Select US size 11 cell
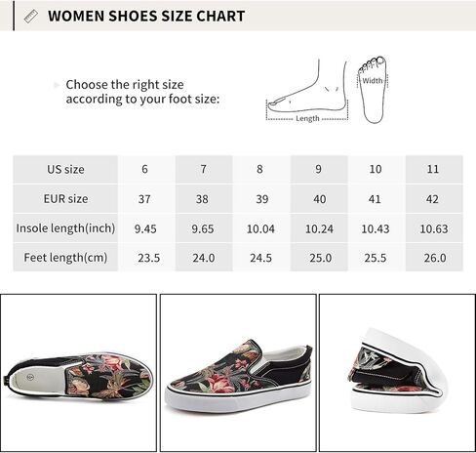 [x=434, y=170]
